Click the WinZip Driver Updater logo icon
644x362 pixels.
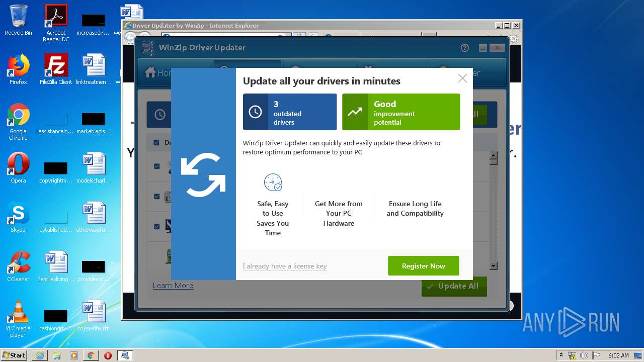pos(147,48)
